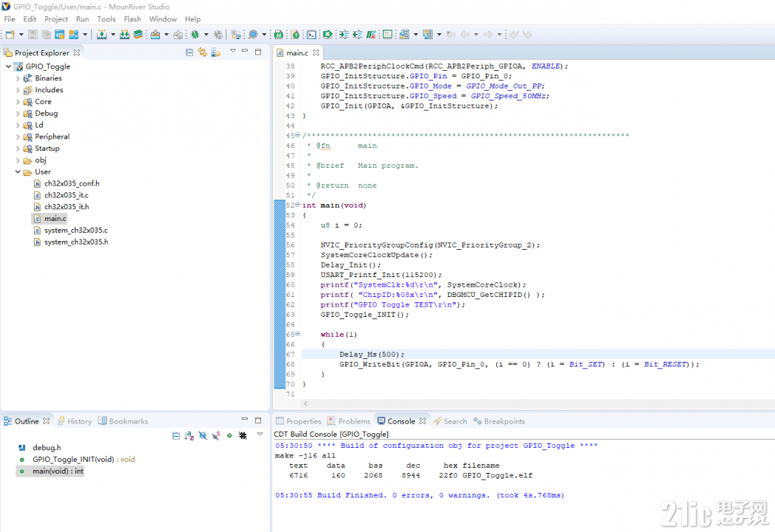This screenshot has height=532, width=775.
Task: Click the Next Annotation icon
Action: coord(405,35)
